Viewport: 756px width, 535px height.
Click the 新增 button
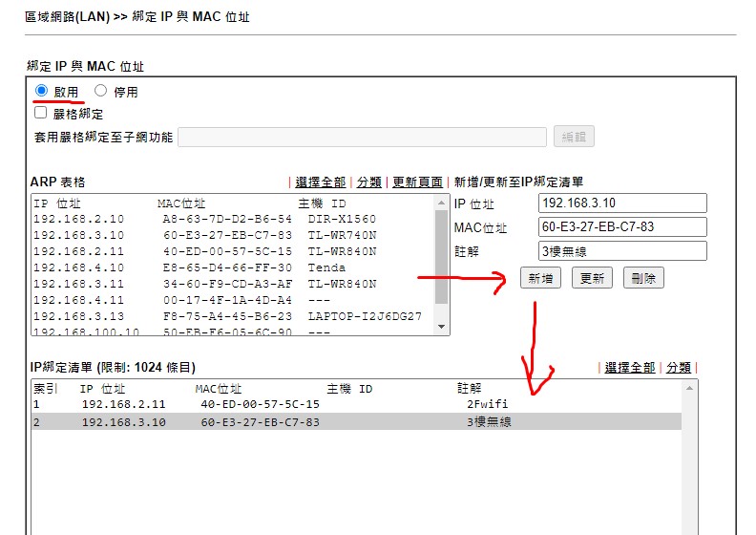tap(540, 278)
